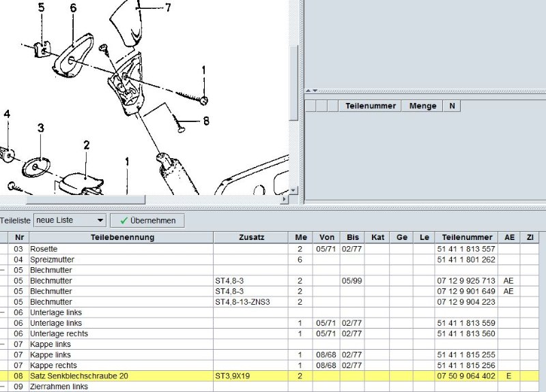Click the Menge column header
Viewport: 546px width, 392px height.
coord(422,106)
